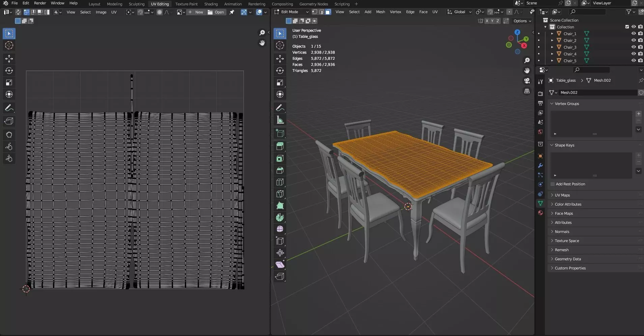Add a new workspace tab with plus

pos(356,4)
